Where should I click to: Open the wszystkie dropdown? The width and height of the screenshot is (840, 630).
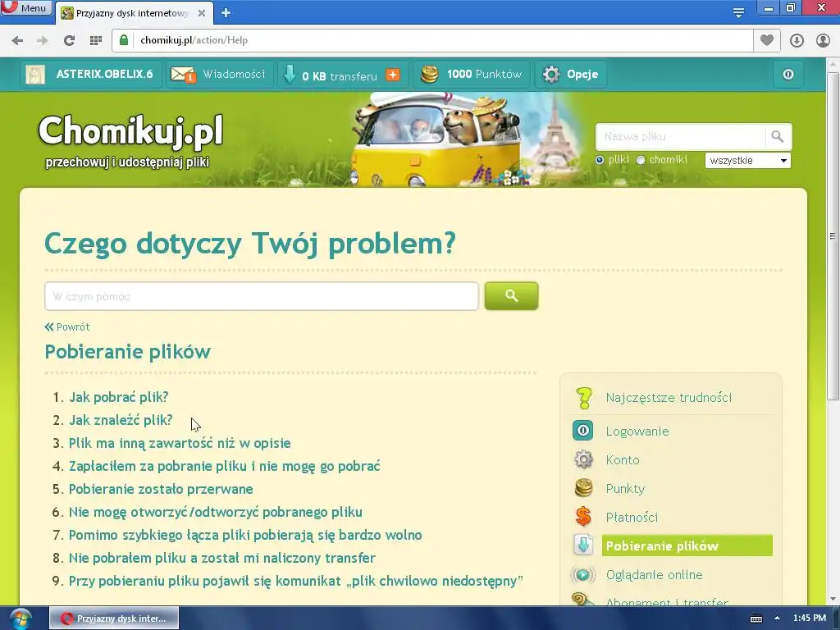(748, 160)
